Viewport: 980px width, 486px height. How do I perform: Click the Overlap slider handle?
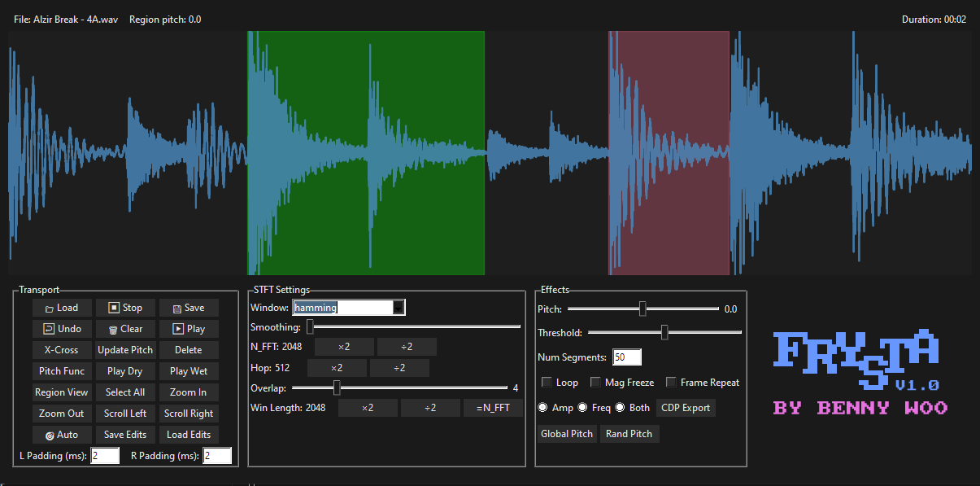(337, 387)
